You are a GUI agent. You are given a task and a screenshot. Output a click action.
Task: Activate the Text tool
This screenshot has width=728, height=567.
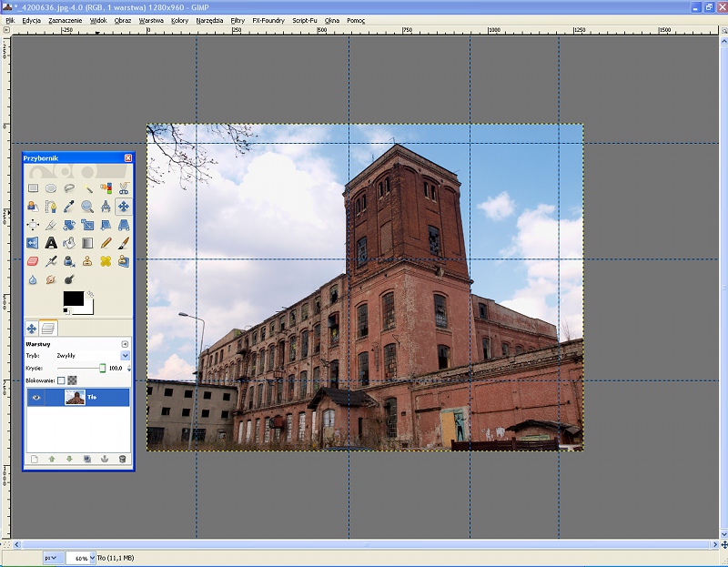51,243
